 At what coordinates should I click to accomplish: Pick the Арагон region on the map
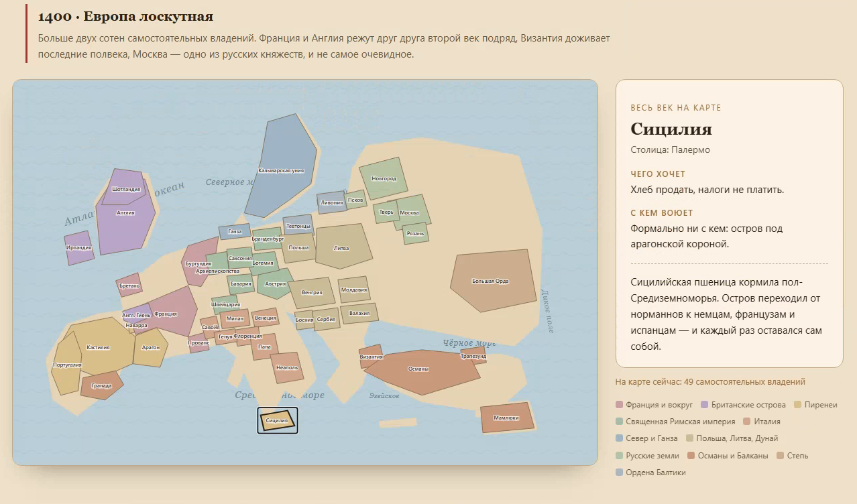pyautogui.click(x=151, y=346)
